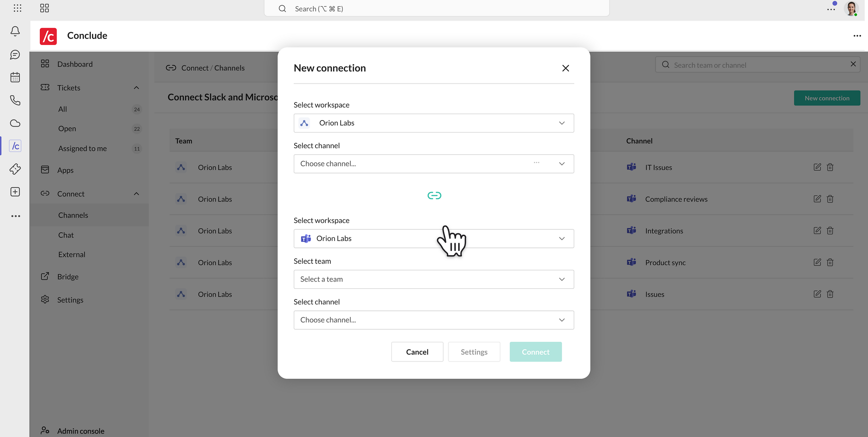Open the Calls phone icon in Teams rail

pos(15,100)
